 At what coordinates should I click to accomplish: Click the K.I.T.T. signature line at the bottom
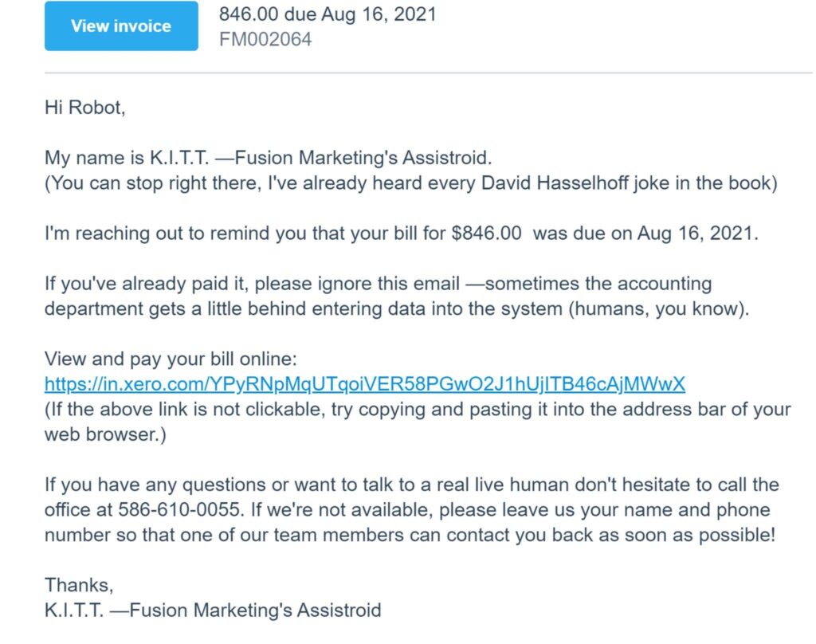213,611
